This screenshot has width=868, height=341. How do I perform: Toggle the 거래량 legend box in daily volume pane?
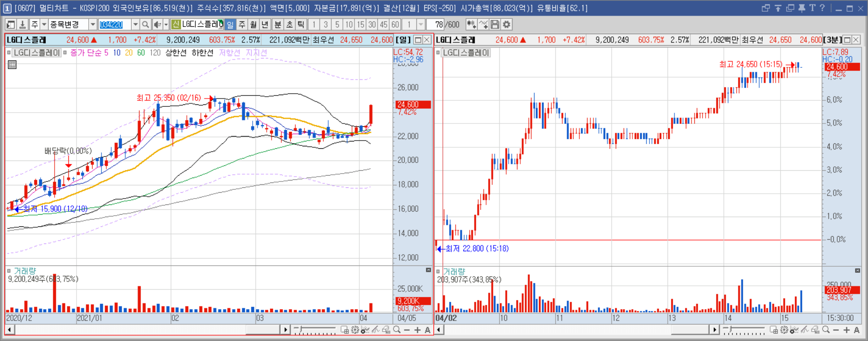[9, 271]
